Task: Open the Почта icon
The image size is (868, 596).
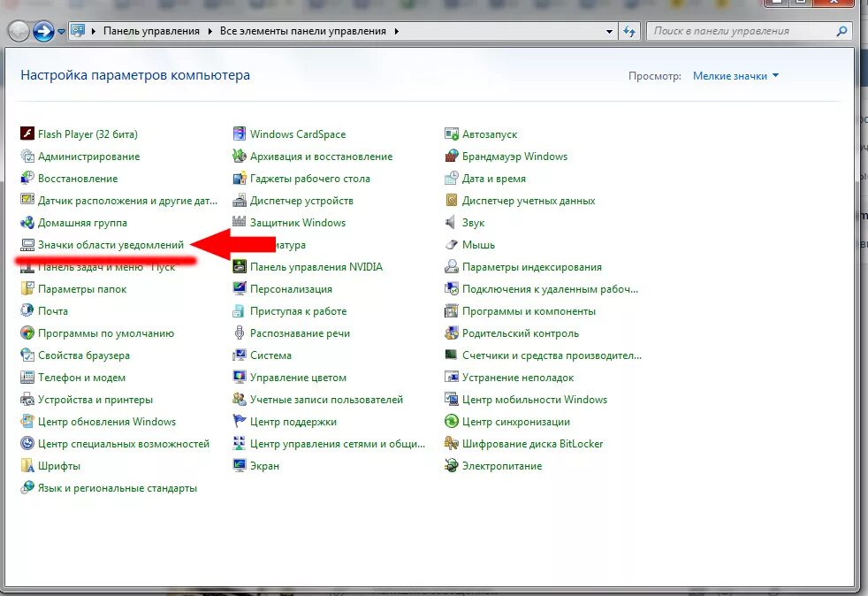Action: point(27,310)
